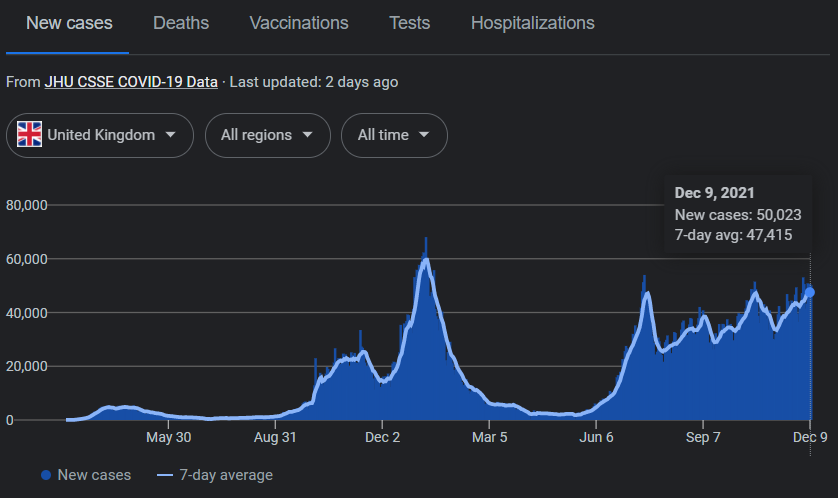The width and height of the screenshot is (838, 498).
Task: Click the 'Last updated: 2 days ago' text
Action: tap(314, 82)
